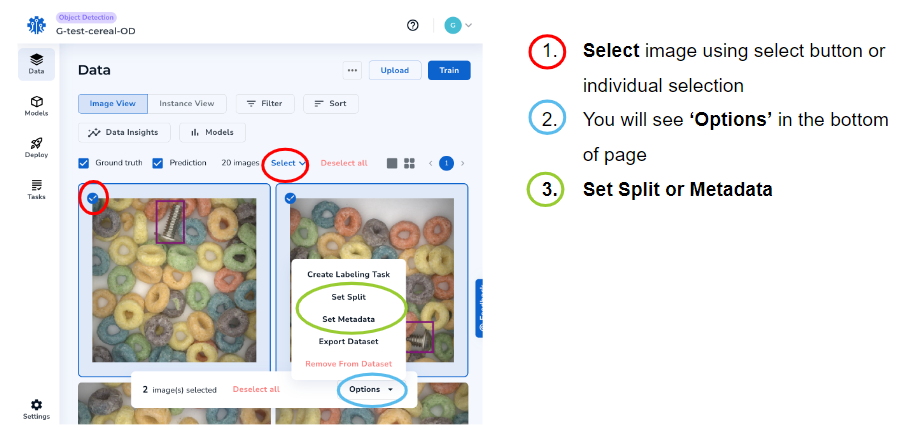Uncheck the second cereal image checkbox
The image size is (899, 430).
[290, 198]
